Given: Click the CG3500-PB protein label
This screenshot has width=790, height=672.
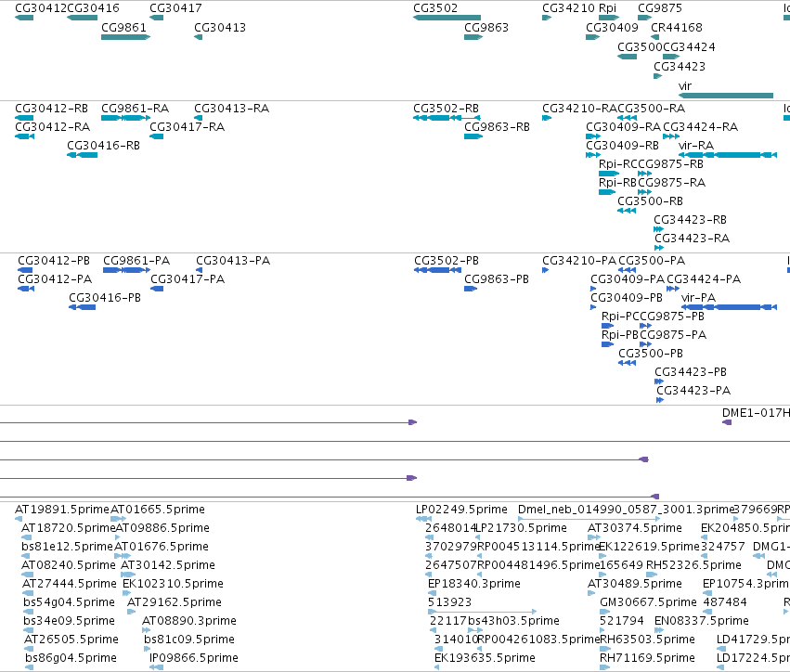Looking at the screenshot, I should coord(651,354).
